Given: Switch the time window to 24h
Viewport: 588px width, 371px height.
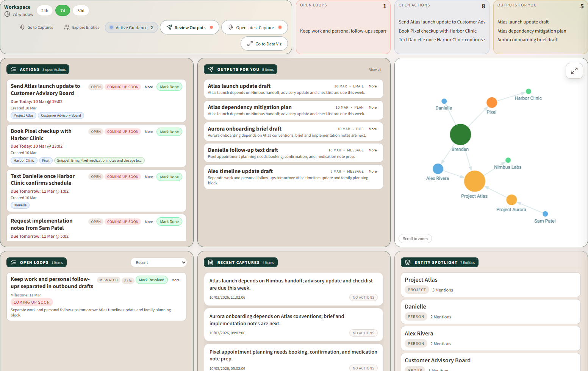Looking at the screenshot, I should [x=45, y=11].
